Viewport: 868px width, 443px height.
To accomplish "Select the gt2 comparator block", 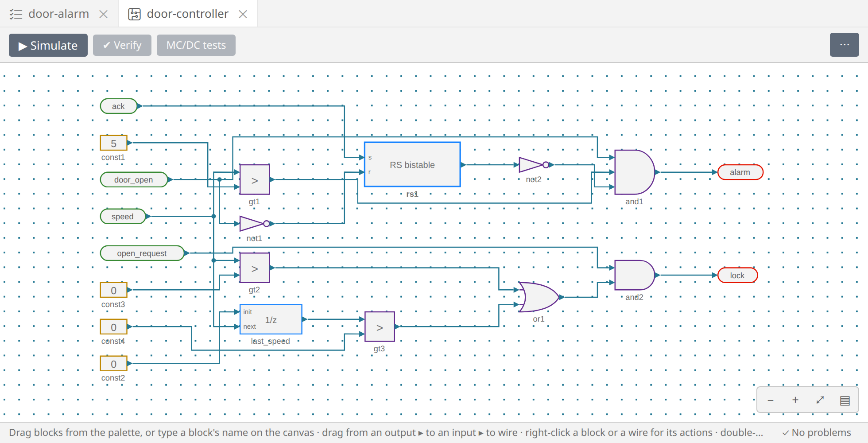I will [255, 268].
